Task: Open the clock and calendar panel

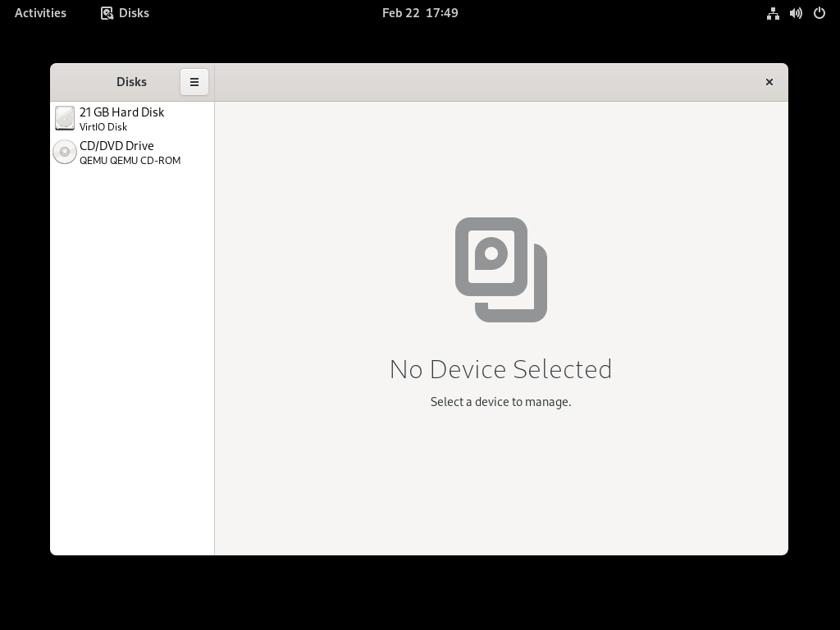Action: (x=420, y=13)
